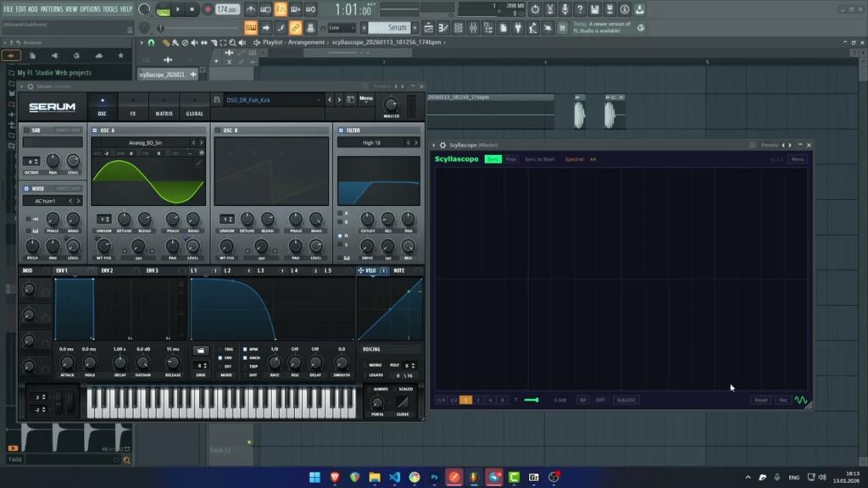Screen dimensions: 868x488
Task: Click the link-to-controller chain icon
Action: [295, 28]
